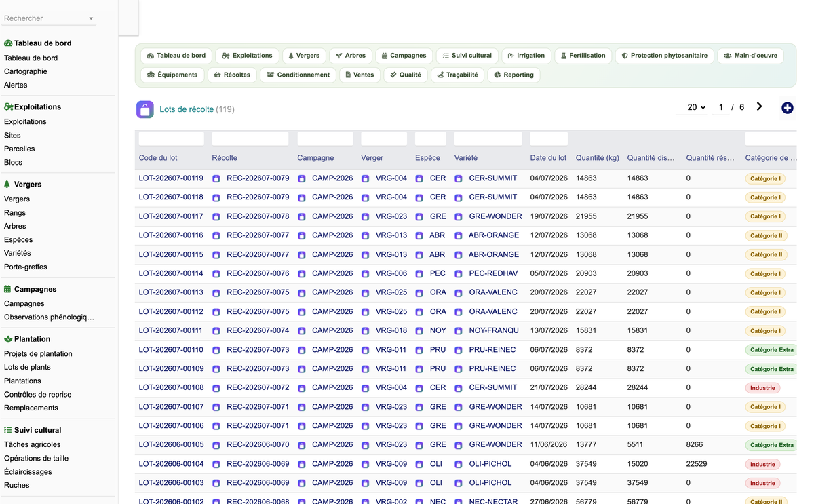814x504 pixels.
Task: Click species icon next to NOY
Action: [419, 331]
